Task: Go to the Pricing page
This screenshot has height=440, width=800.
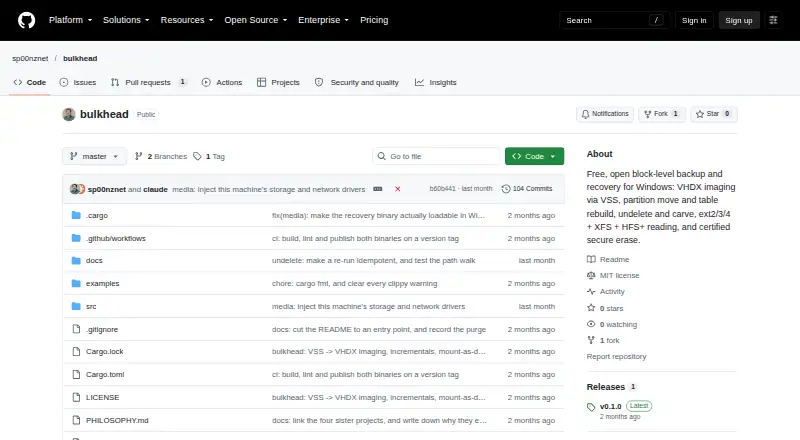Action: tap(374, 20)
